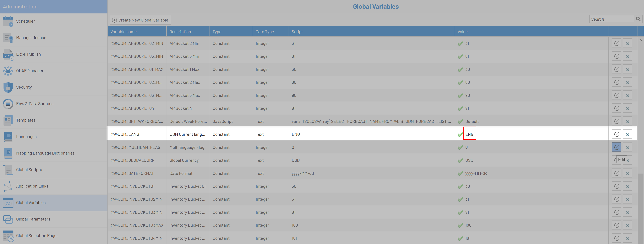
Task: Select Global Parameters in the sidebar
Action: 33,219
